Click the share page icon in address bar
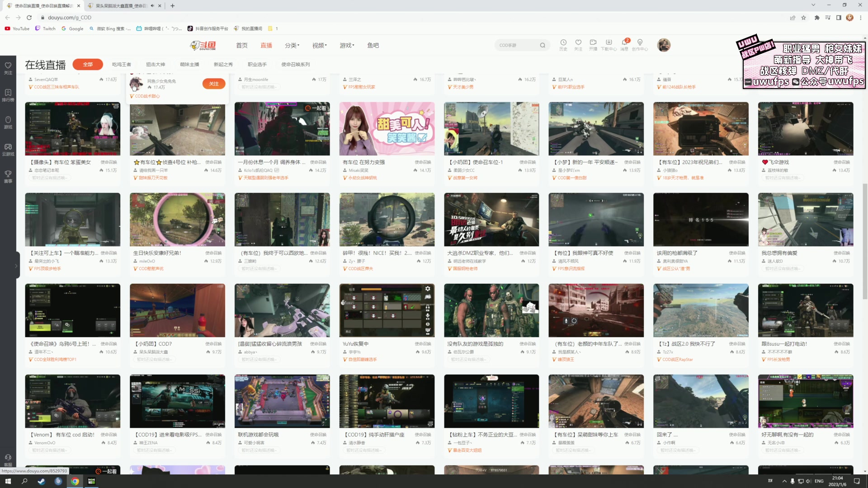This screenshot has height=488, width=868. tap(793, 18)
